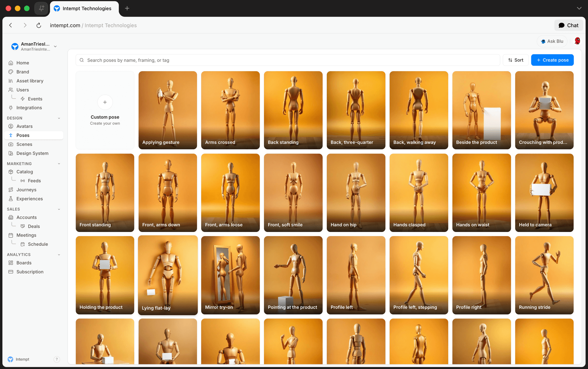Select the Front standing pose
588x369 pixels.
click(x=105, y=193)
